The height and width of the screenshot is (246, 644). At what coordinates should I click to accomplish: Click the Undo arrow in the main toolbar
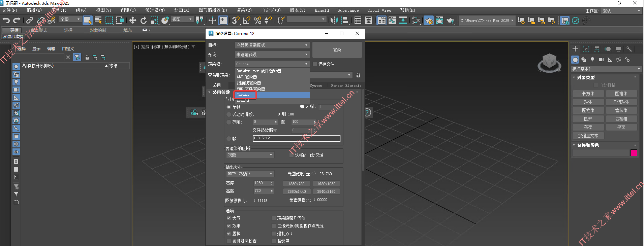tap(6, 21)
